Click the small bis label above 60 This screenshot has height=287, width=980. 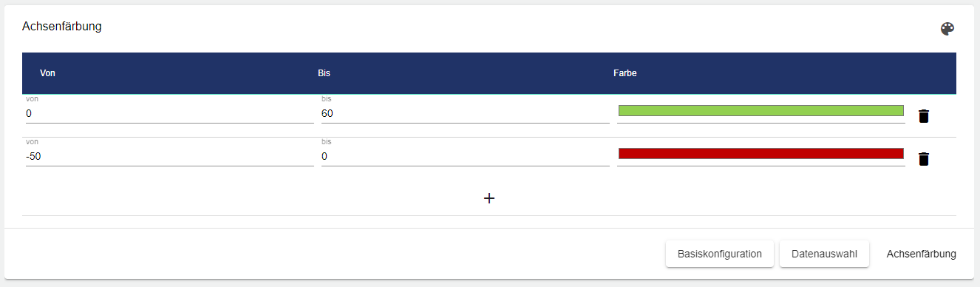click(327, 98)
